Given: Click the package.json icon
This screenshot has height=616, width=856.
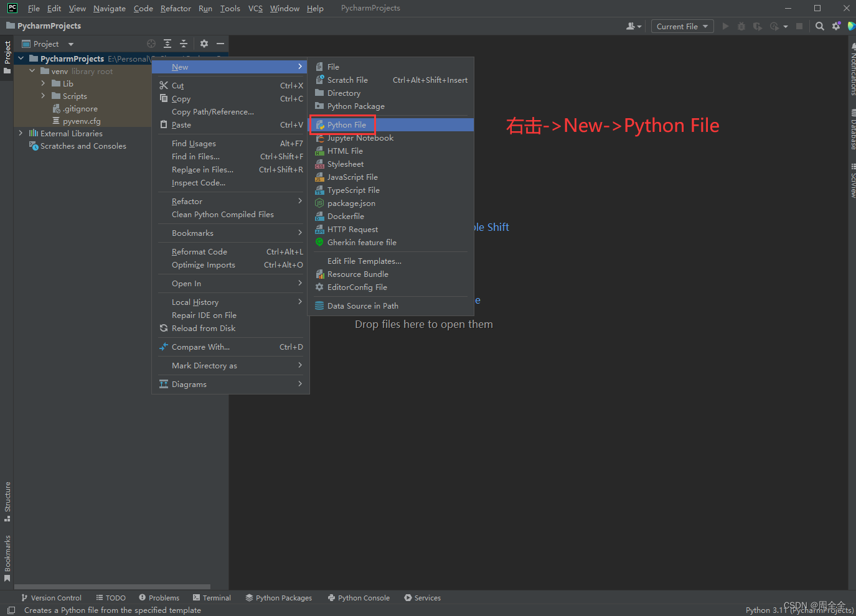Looking at the screenshot, I should point(320,203).
